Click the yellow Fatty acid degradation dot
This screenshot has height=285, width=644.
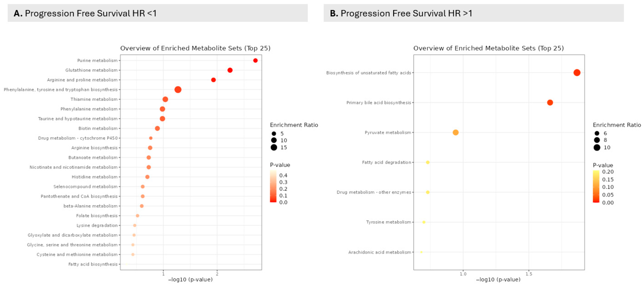point(427,162)
